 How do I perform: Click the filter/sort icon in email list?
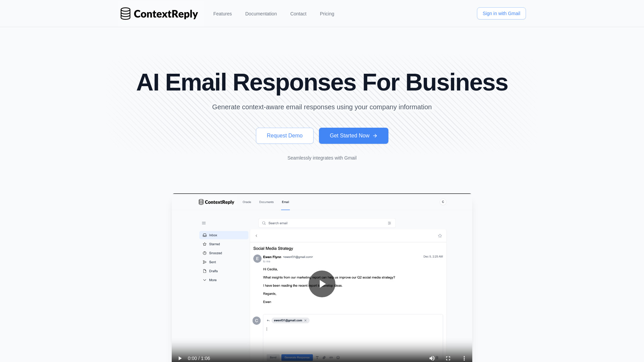click(x=389, y=223)
